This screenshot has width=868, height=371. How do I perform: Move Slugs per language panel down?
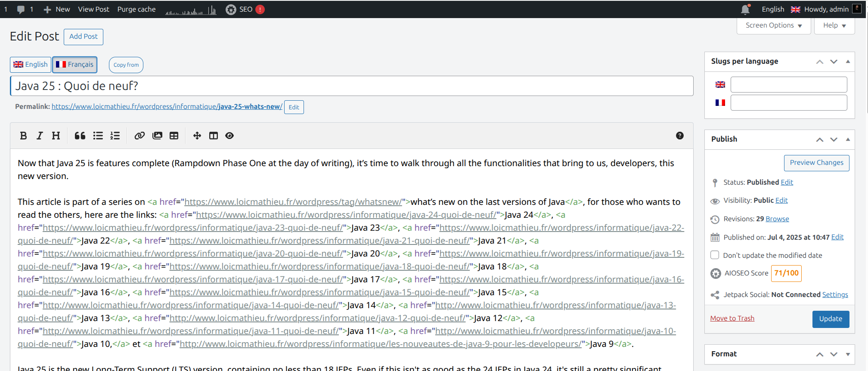click(834, 62)
